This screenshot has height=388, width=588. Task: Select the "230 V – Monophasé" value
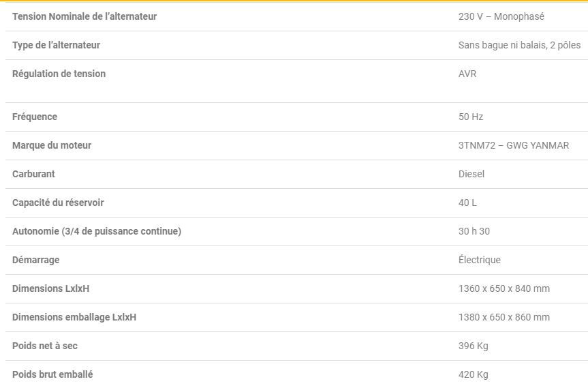point(501,16)
